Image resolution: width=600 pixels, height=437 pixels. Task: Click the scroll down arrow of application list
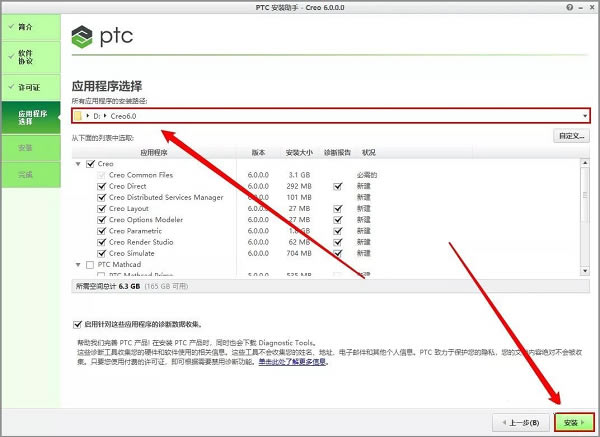tap(585, 271)
